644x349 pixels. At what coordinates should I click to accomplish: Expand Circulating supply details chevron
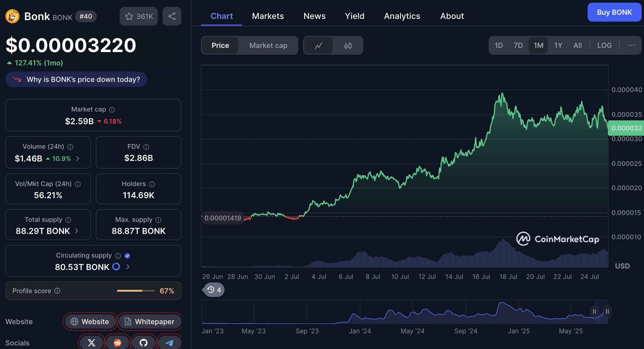[x=128, y=267]
